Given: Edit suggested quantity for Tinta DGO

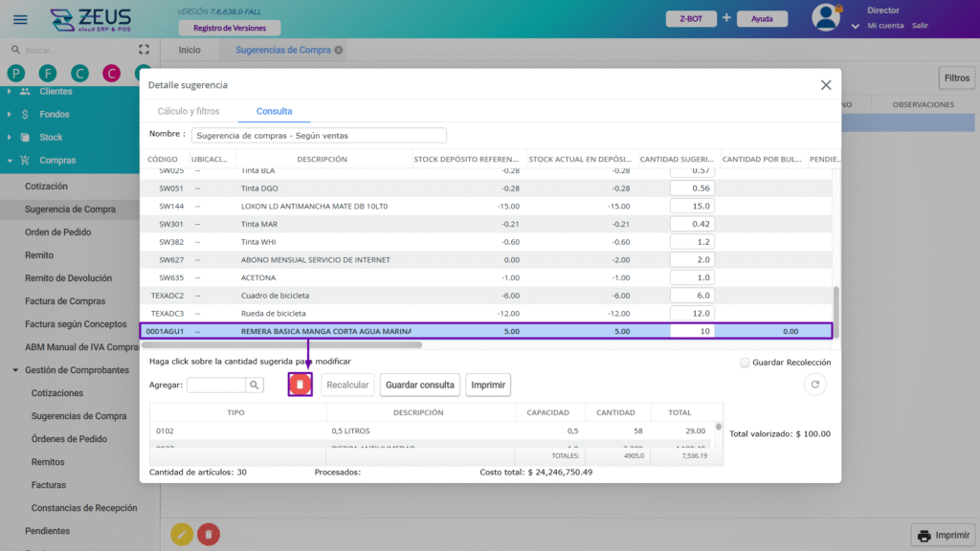Looking at the screenshot, I should point(692,188).
